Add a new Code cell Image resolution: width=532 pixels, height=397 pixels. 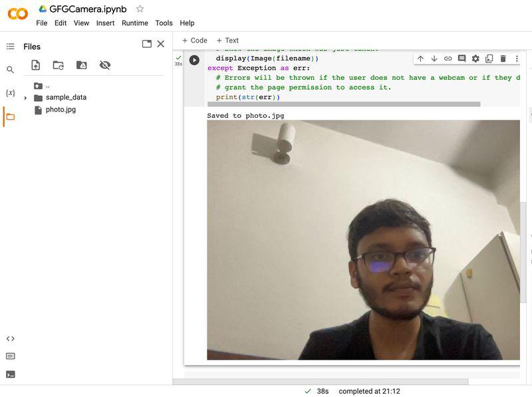195,41
